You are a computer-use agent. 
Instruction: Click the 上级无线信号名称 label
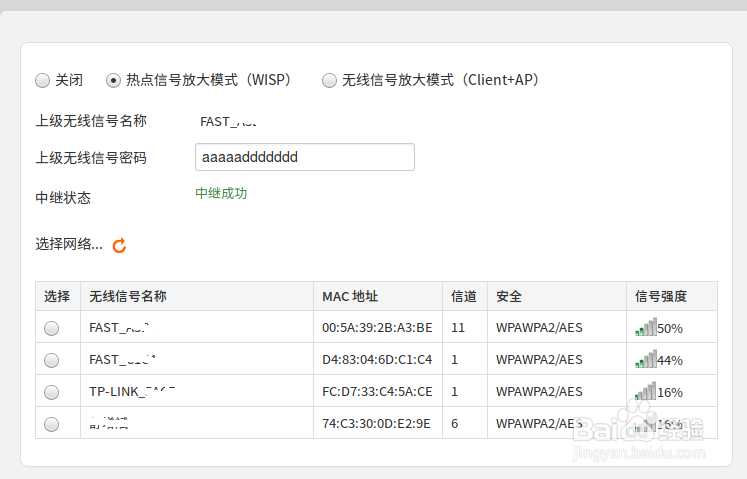[91, 121]
